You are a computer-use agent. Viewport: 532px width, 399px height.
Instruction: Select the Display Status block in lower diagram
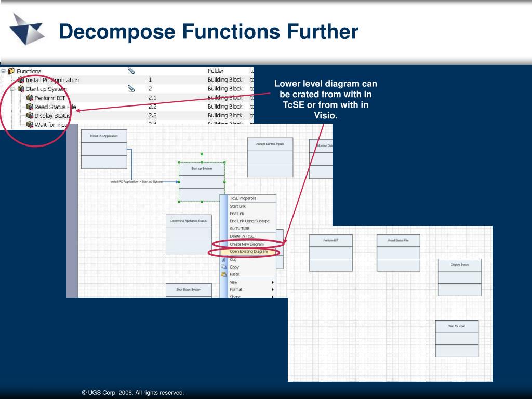(460, 277)
